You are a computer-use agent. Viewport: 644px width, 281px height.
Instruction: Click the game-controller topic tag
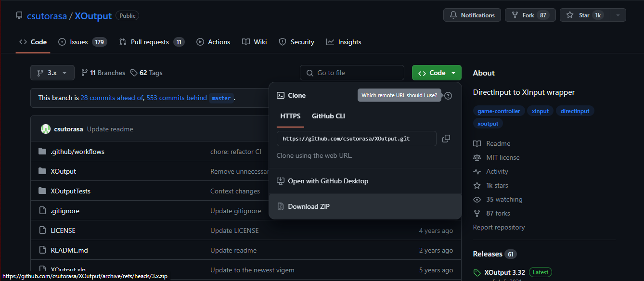(x=498, y=111)
